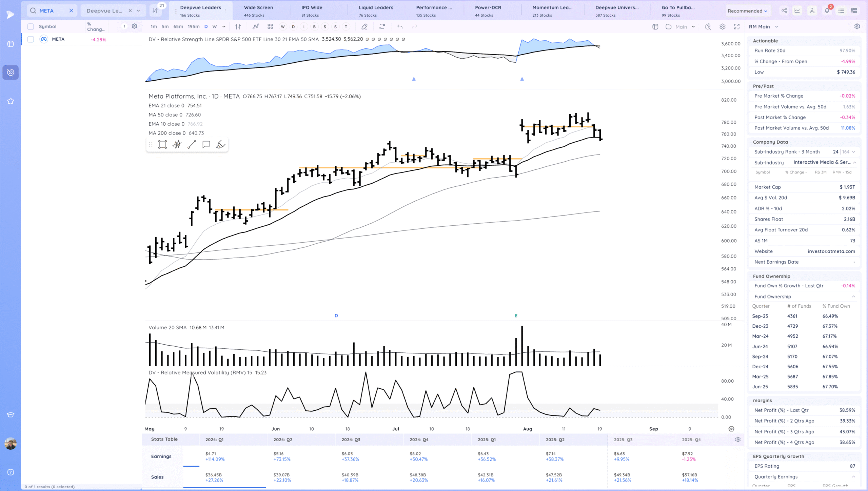This screenshot has height=491, width=868.
Task: Expand the Sub-Industry Rank 164 chevron
Action: click(x=853, y=152)
